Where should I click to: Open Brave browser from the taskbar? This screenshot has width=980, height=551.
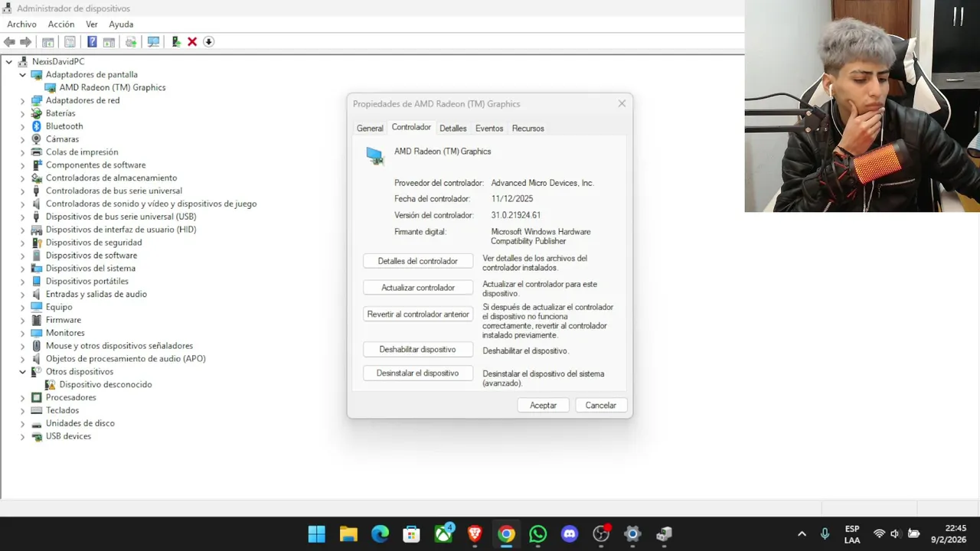pyautogui.click(x=475, y=534)
